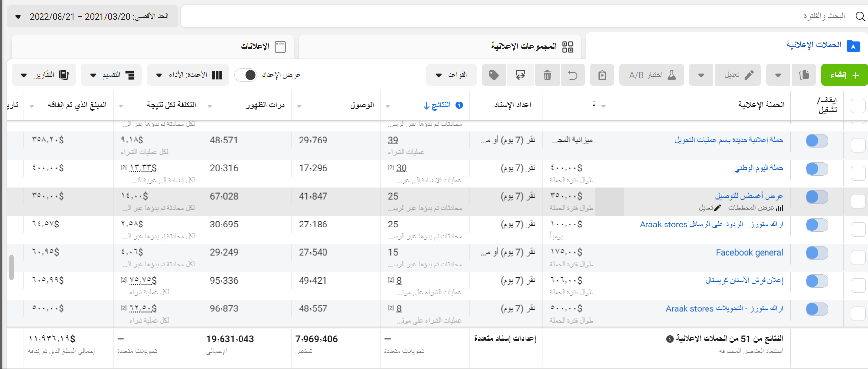The height and width of the screenshot is (369, 868).
Task: Expand the القواعد rules dropdown
Action: pyautogui.click(x=451, y=75)
